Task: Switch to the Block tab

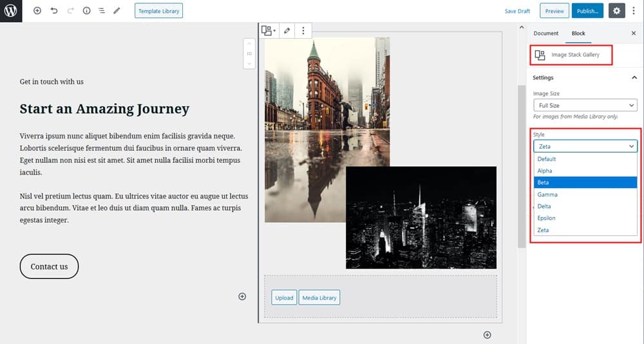Action: click(x=578, y=33)
